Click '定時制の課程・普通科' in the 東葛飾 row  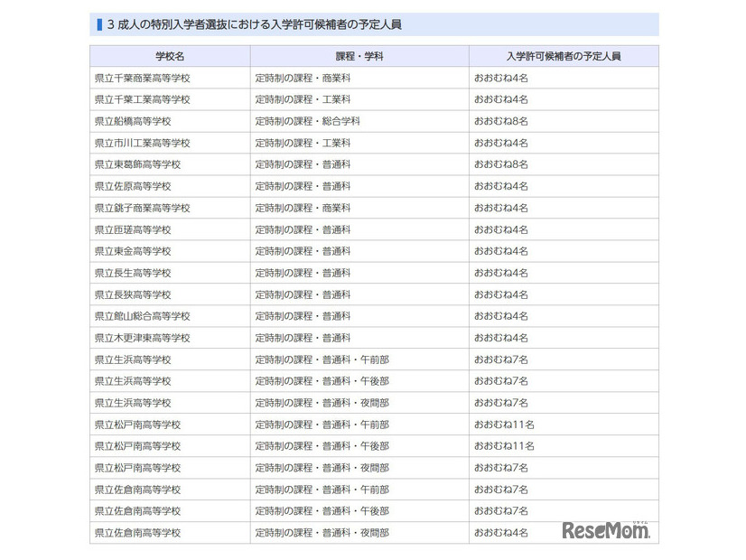click(x=303, y=164)
